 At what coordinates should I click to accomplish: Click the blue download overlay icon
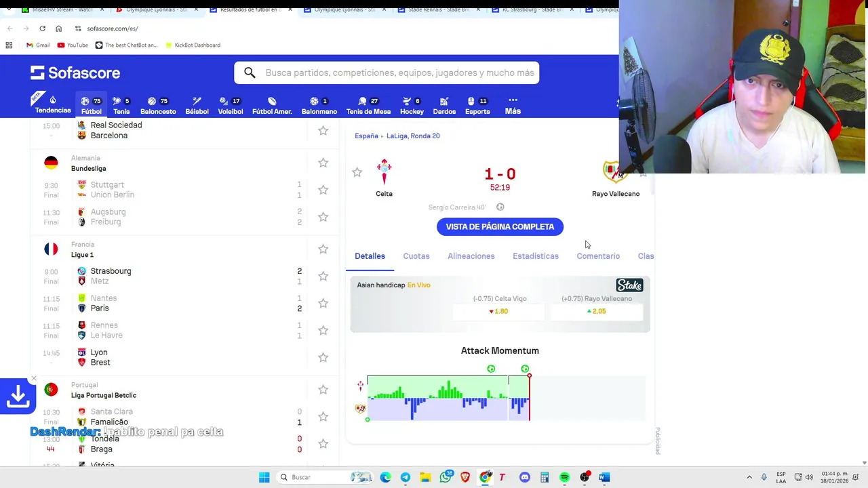[x=18, y=396]
